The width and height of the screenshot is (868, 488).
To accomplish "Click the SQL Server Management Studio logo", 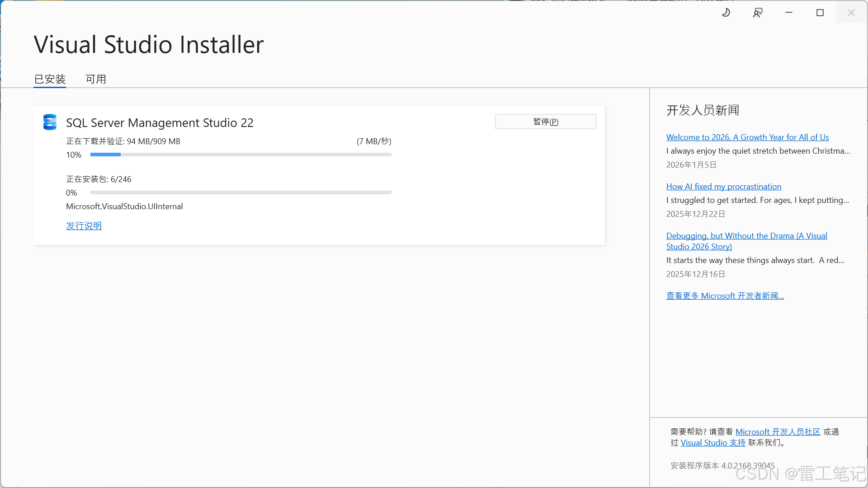I will pyautogui.click(x=50, y=122).
